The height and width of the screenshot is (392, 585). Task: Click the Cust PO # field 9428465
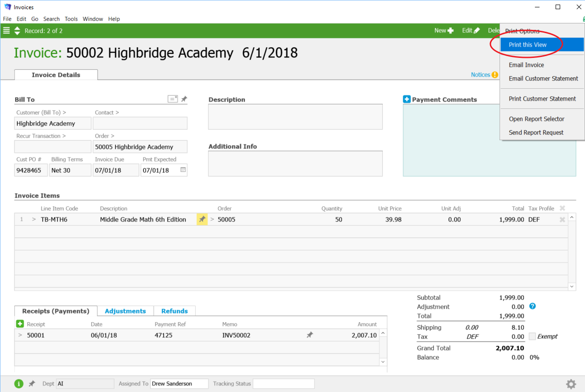31,170
